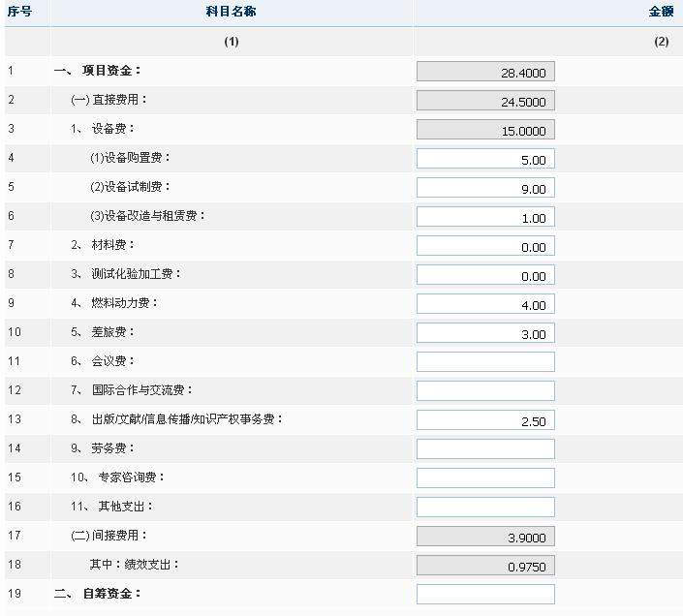
Task: Select the (3)设备改造与租赁费 label
Action: [x=147, y=215]
